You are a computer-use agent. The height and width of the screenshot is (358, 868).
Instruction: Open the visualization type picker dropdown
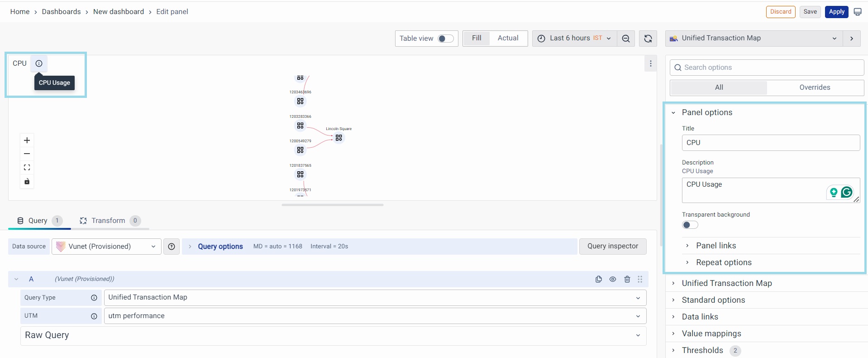coord(754,39)
